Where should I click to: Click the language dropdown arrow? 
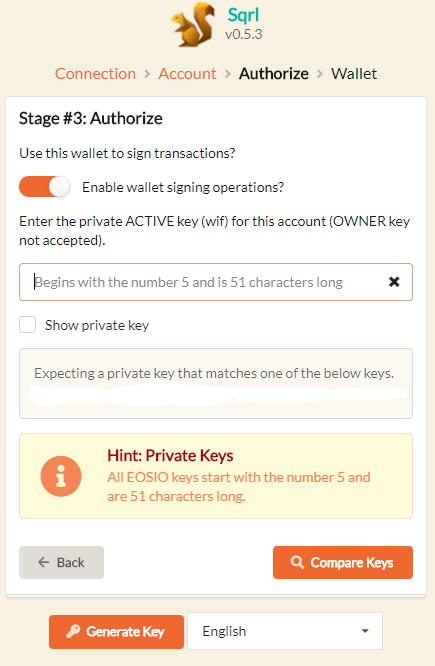pos(365,631)
